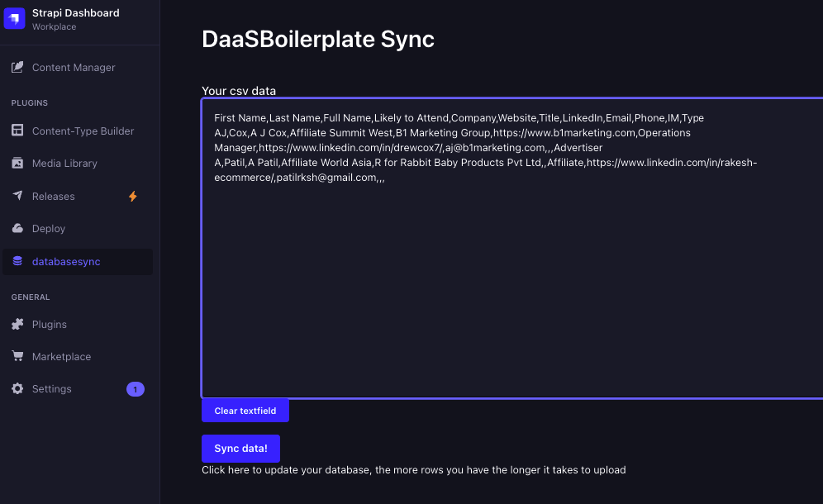The width and height of the screenshot is (823, 504).
Task: Click the orange lightning bolt beside Releases
Action: click(x=133, y=197)
